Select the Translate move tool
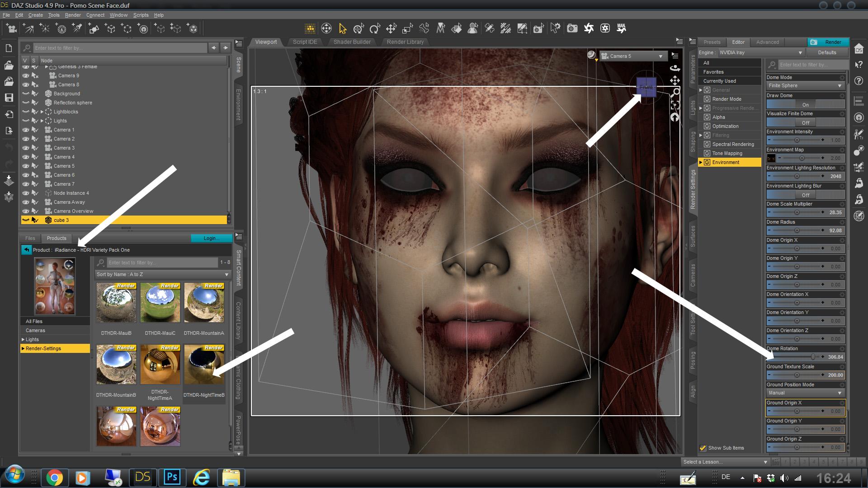The width and height of the screenshot is (868, 488). tap(391, 29)
